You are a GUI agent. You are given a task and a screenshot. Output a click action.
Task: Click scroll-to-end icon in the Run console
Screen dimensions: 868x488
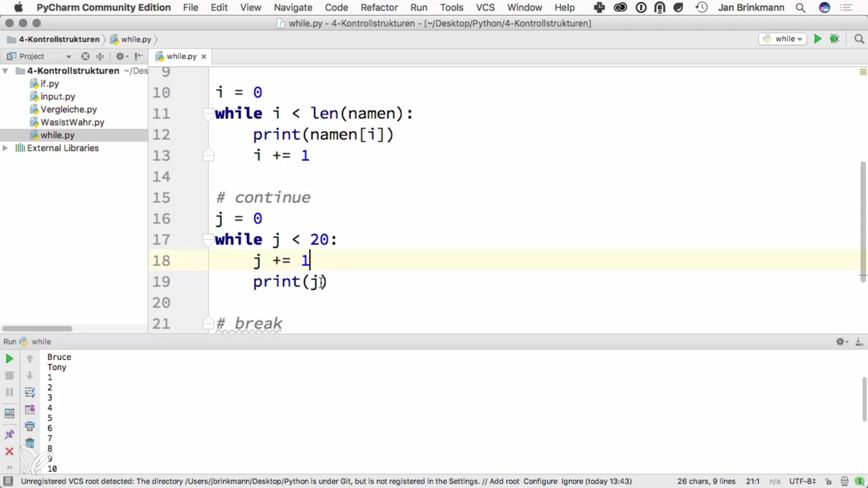tap(30, 409)
